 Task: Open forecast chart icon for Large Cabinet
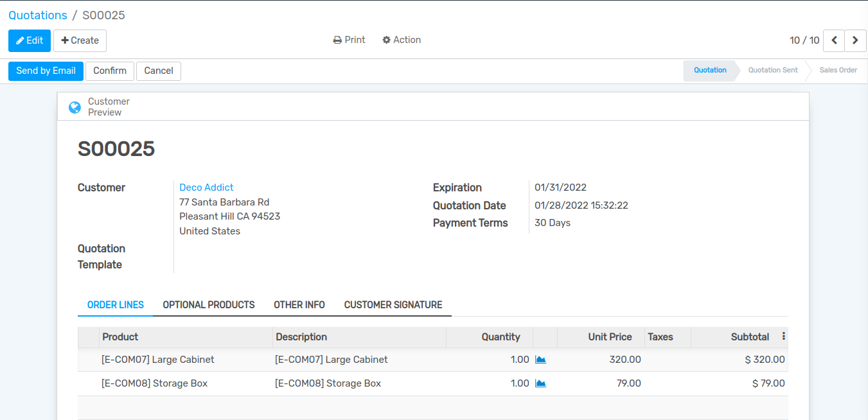(x=540, y=360)
